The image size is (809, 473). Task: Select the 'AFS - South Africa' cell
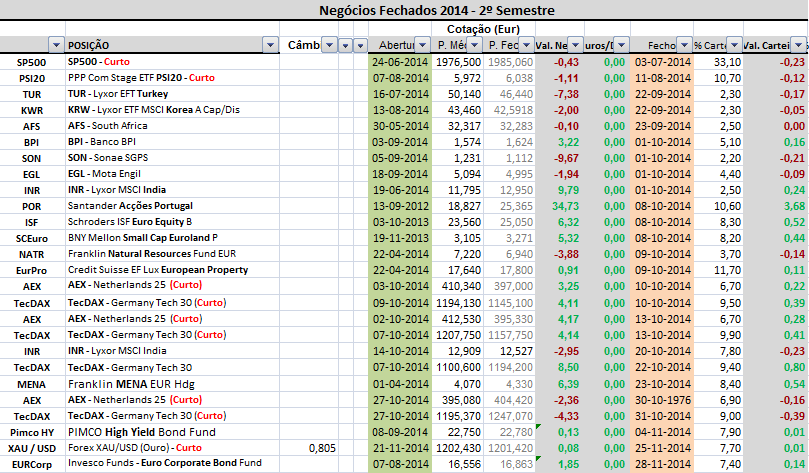[172, 126]
